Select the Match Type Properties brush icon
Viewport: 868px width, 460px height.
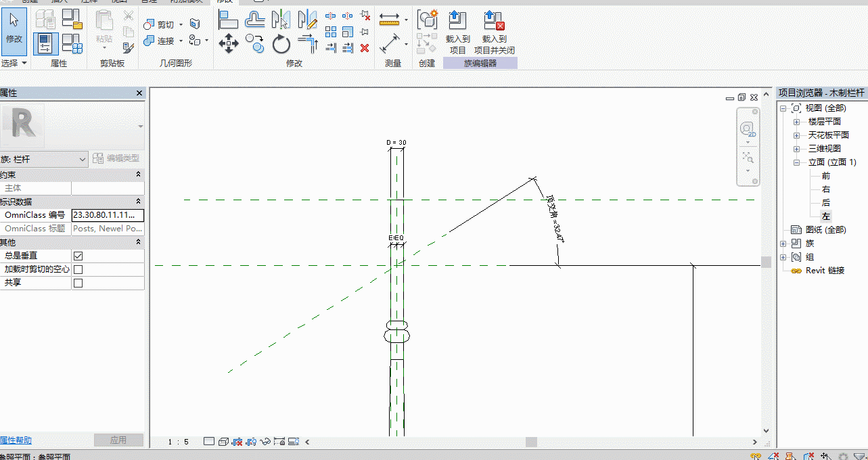pos(128,47)
